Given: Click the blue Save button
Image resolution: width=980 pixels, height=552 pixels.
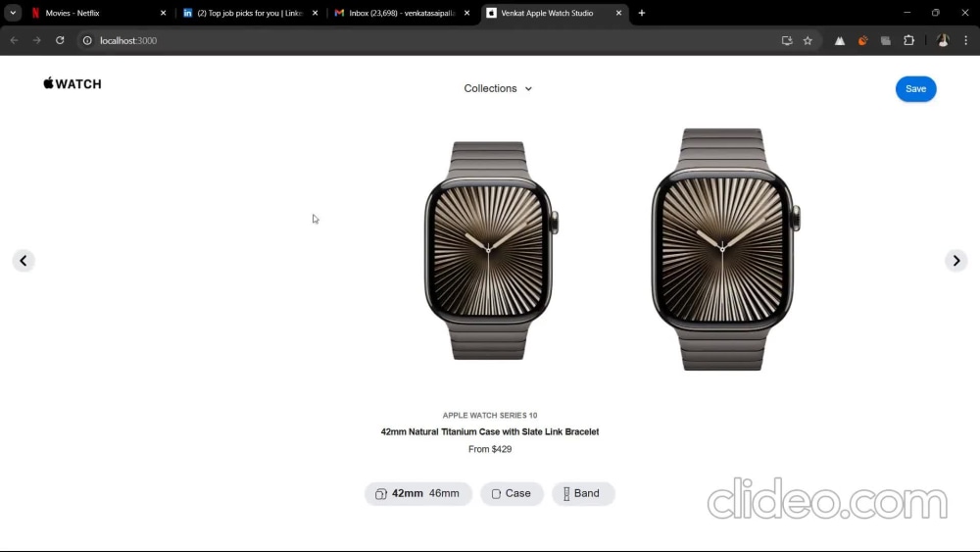Looking at the screenshot, I should tap(915, 89).
